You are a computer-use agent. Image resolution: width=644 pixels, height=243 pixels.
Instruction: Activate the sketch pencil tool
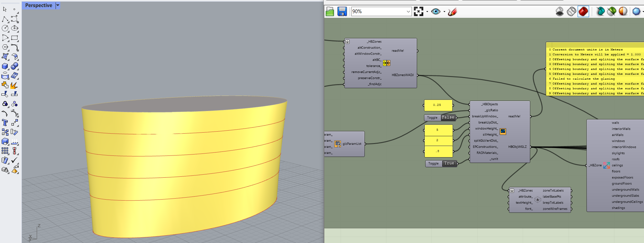[452, 12]
